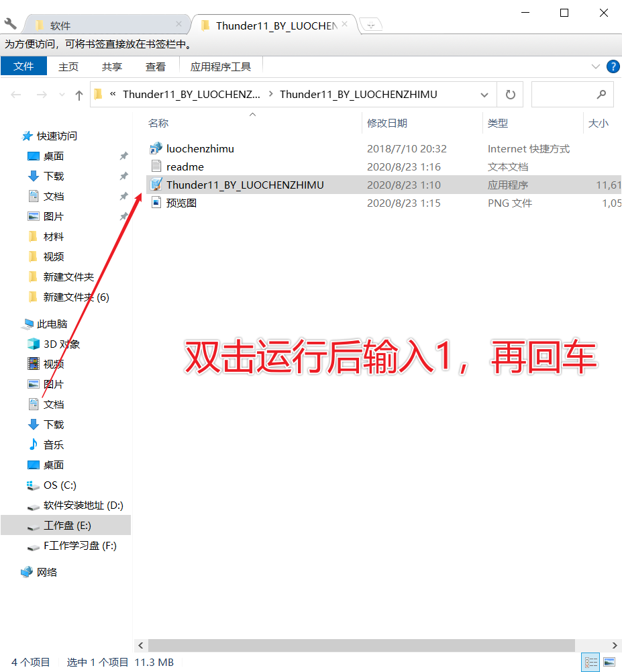Image resolution: width=622 pixels, height=672 pixels.
Task: Open the 应用程序工具 ribbon tab
Action: coord(221,67)
